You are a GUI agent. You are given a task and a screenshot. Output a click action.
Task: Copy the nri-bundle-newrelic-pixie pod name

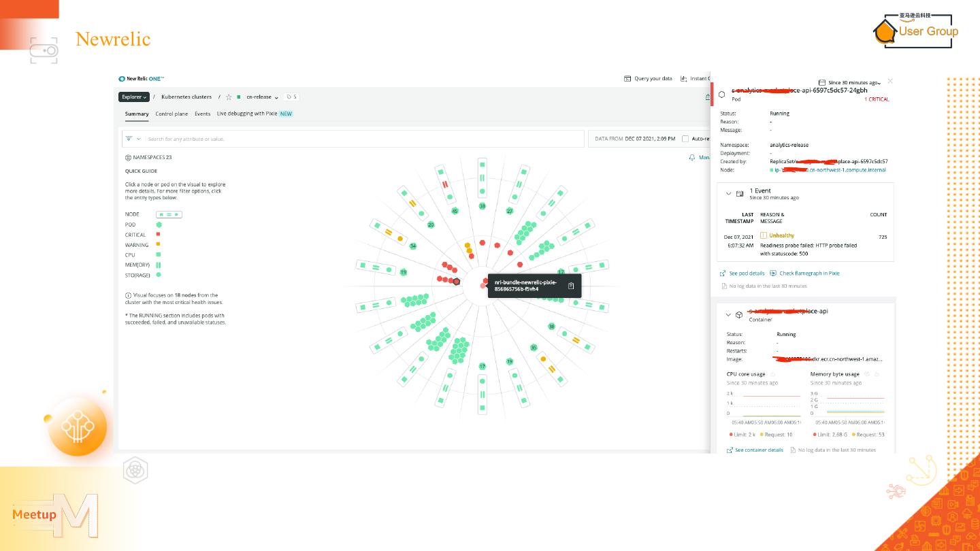[x=571, y=286]
